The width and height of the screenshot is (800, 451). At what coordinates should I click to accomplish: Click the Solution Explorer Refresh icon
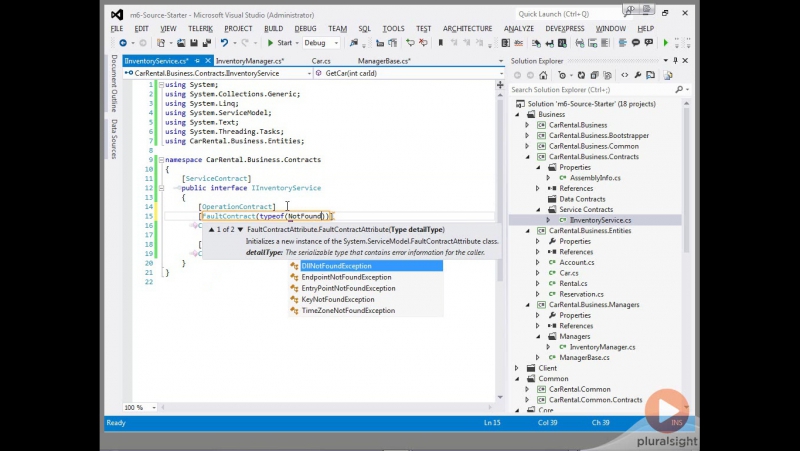[x=581, y=76]
